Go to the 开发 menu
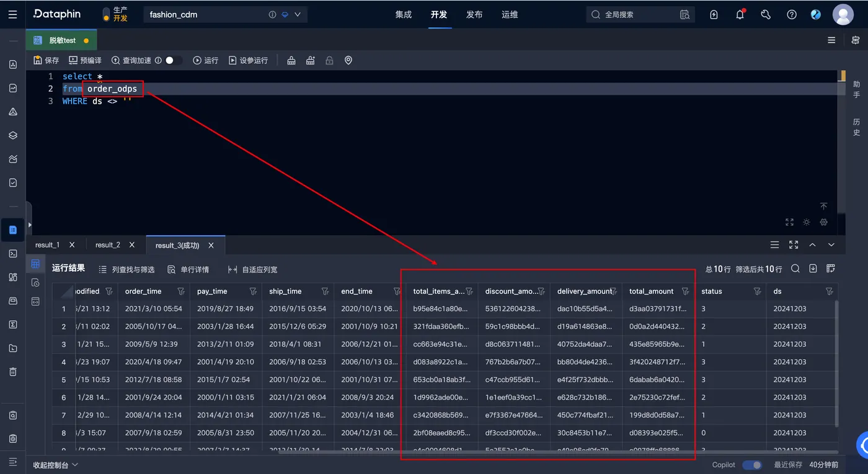This screenshot has height=474, width=868. 439,14
